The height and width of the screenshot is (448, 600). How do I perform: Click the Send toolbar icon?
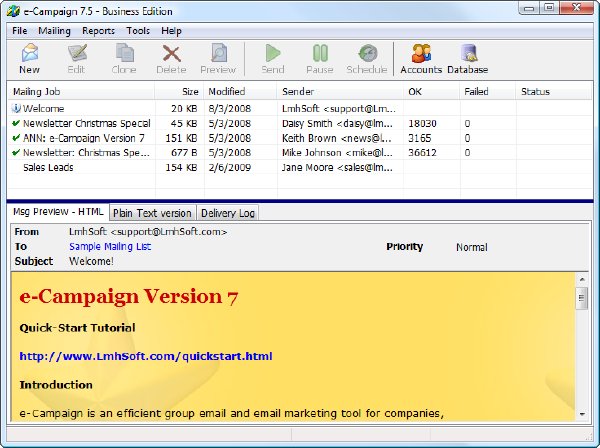273,59
